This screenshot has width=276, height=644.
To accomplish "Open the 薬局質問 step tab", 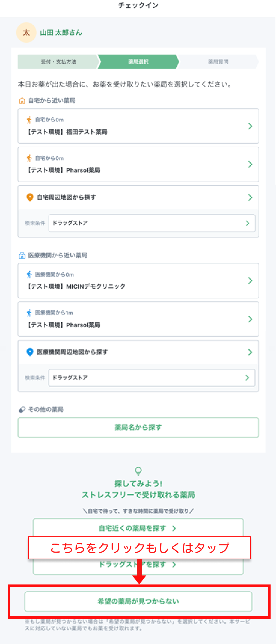I will [219, 62].
